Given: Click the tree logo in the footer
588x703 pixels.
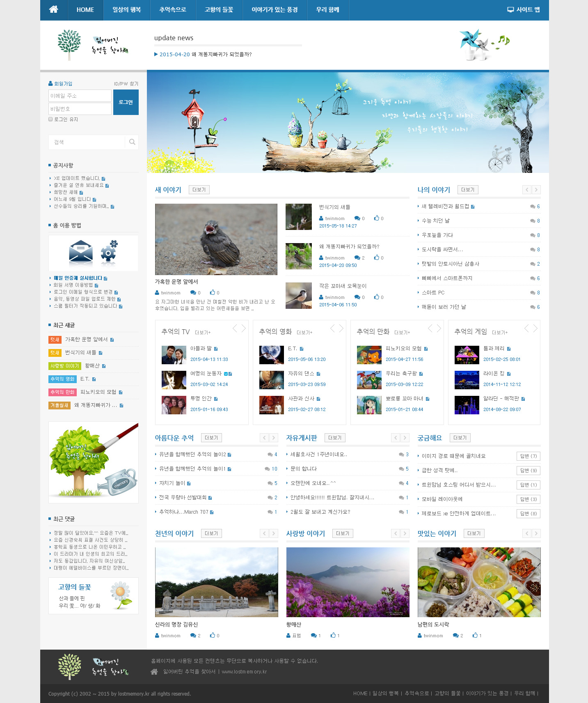Looking at the screenshot, I should pos(70,666).
